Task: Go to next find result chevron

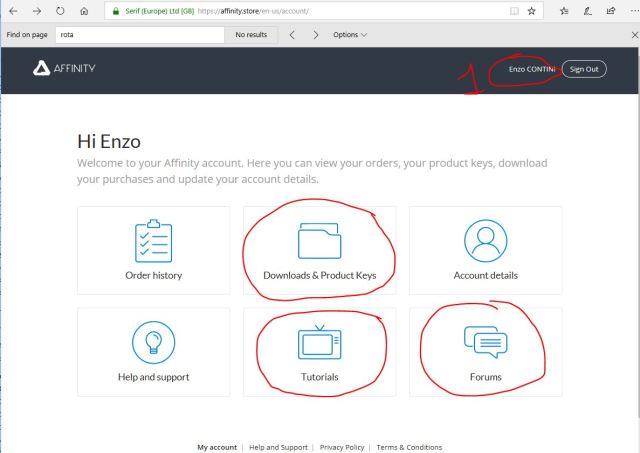Action: tap(315, 34)
